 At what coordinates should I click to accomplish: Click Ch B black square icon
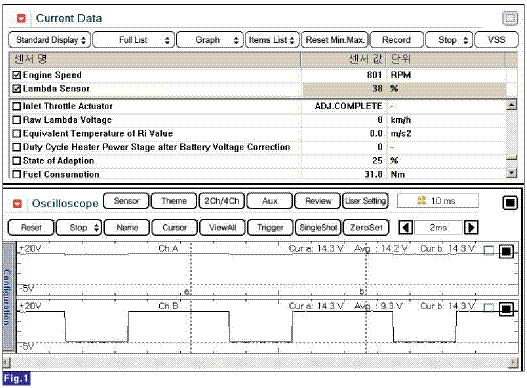click(x=506, y=309)
